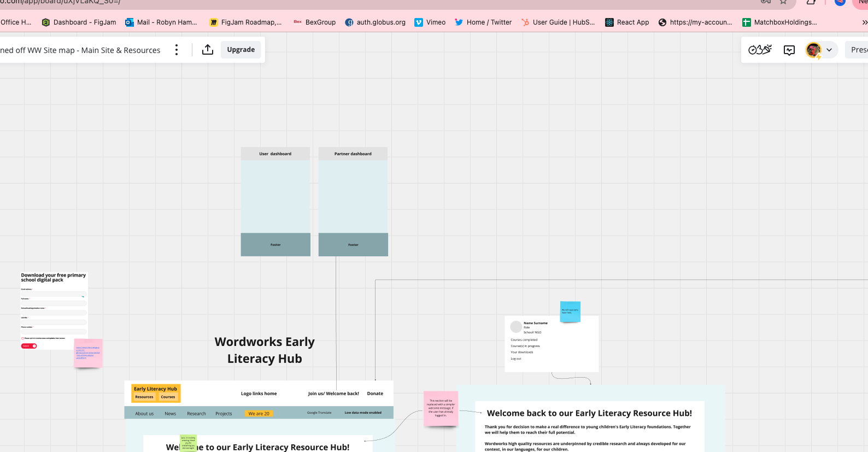868x452 pixels.
Task: Open the comments feed icon
Action: pyautogui.click(x=789, y=50)
